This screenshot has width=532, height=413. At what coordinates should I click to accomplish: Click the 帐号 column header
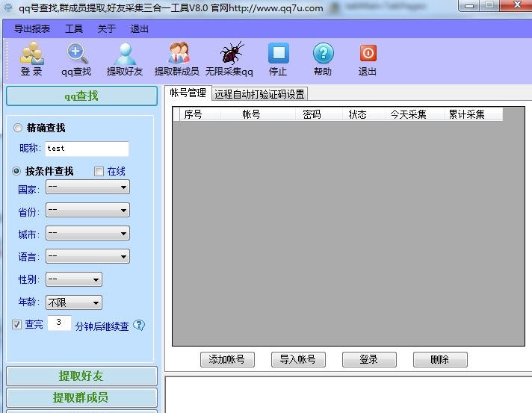tap(259, 114)
